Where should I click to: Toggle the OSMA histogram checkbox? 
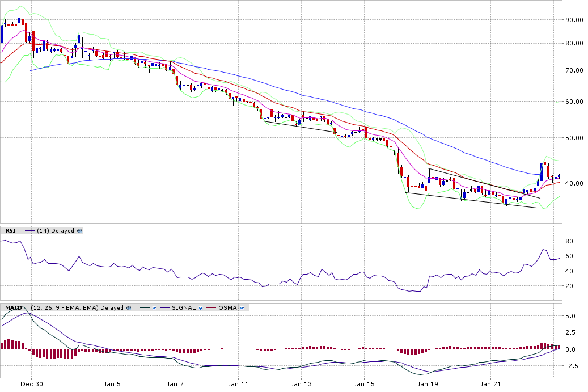[242, 308]
